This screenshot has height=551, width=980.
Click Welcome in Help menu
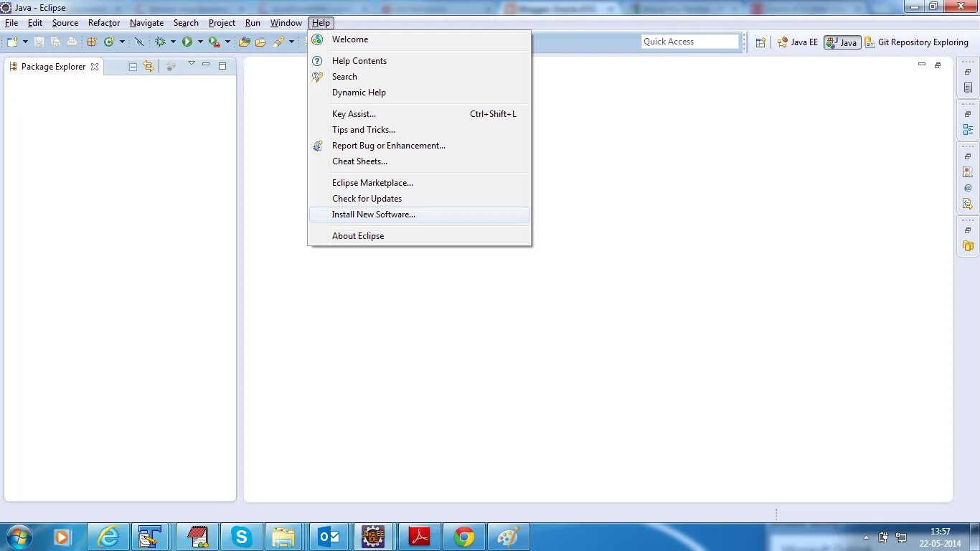click(x=420, y=39)
